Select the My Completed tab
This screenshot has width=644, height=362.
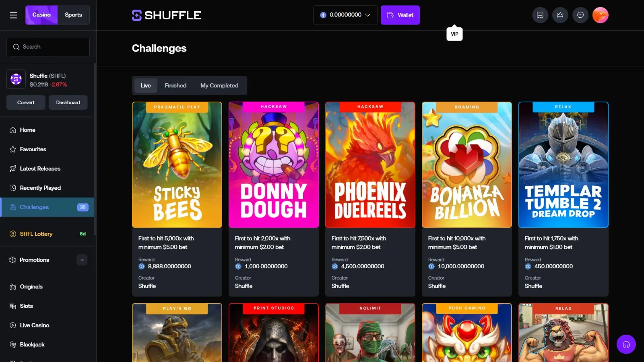tap(219, 86)
